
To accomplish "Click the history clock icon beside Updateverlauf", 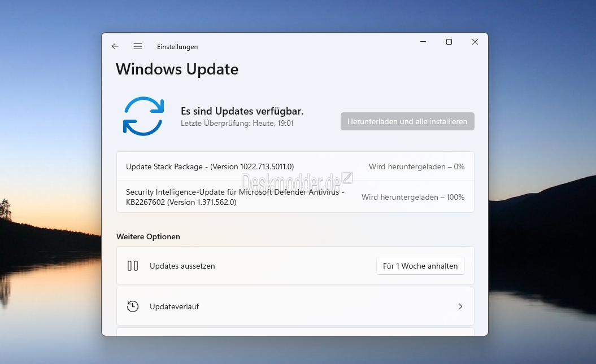I will click(133, 306).
